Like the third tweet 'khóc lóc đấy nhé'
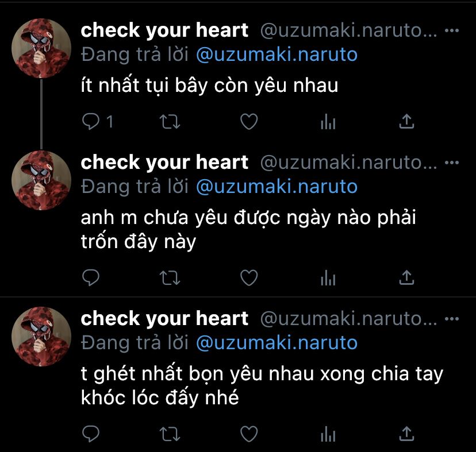 pyautogui.click(x=249, y=434)
